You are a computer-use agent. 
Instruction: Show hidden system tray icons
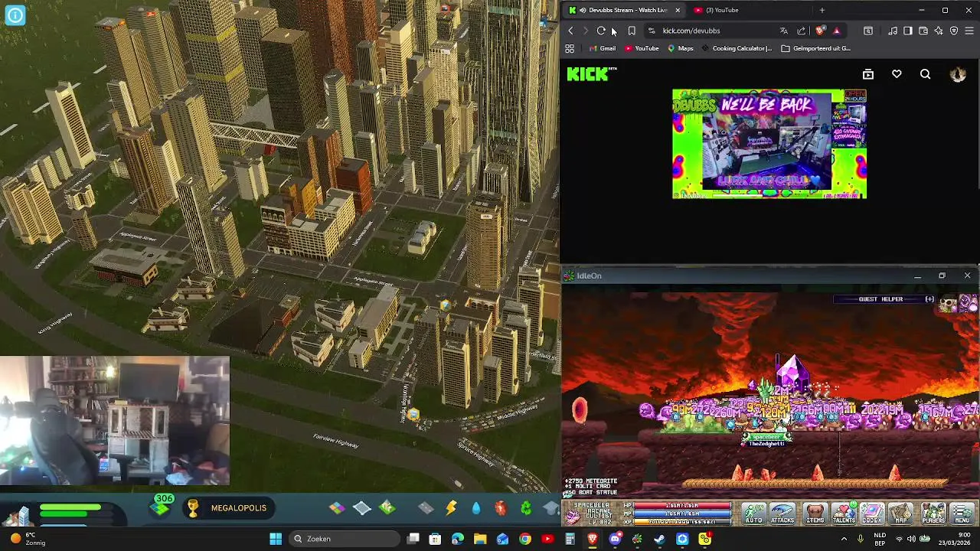[x=844, y=539]
